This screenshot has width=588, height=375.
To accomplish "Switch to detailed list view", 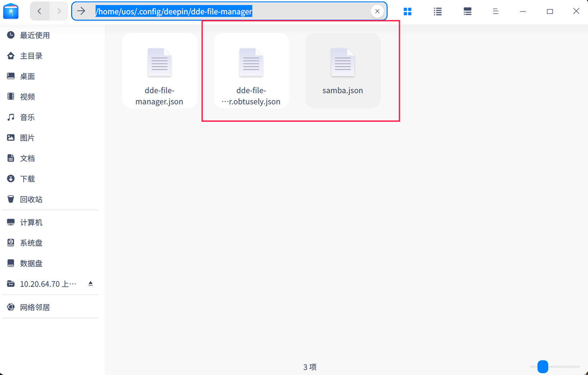I will pos(467,12).
